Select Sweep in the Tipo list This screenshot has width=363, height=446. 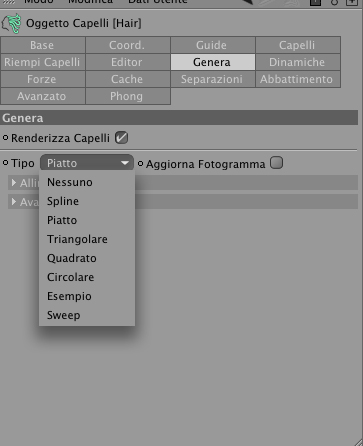pos(63,315)
